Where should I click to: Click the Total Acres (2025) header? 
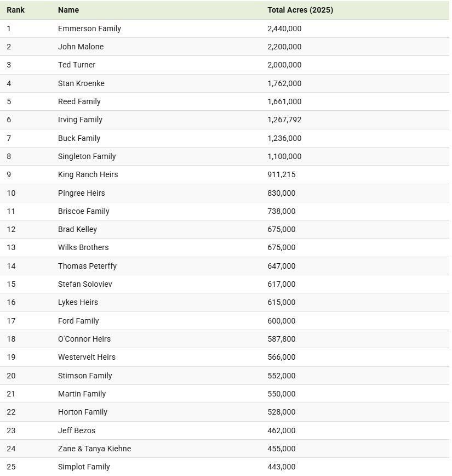pyautogui.click(x=300, y=10)
